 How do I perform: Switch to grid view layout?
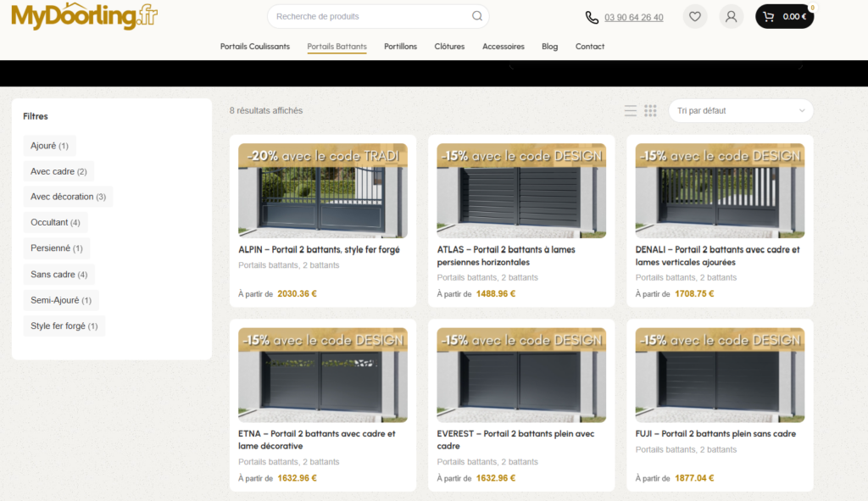(650, 110)
